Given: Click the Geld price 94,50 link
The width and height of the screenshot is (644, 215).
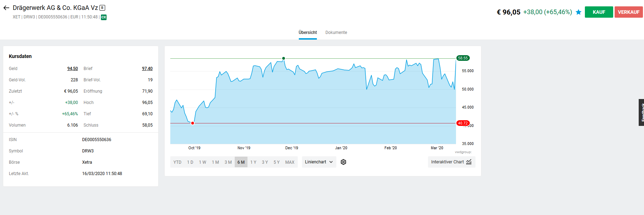Looking at the screenshot, I should point(73,69).
